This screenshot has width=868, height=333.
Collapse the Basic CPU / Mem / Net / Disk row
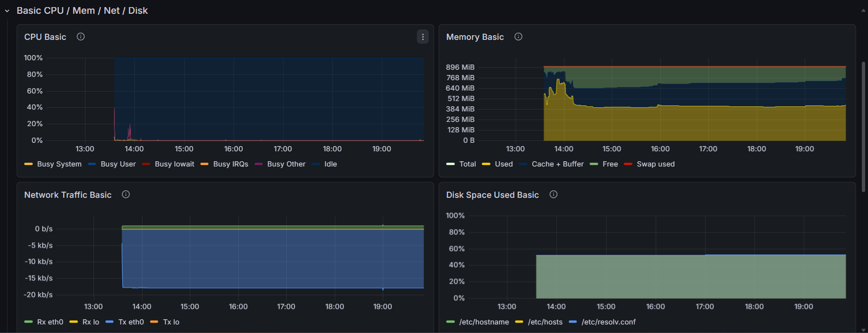tap(7, 11)
